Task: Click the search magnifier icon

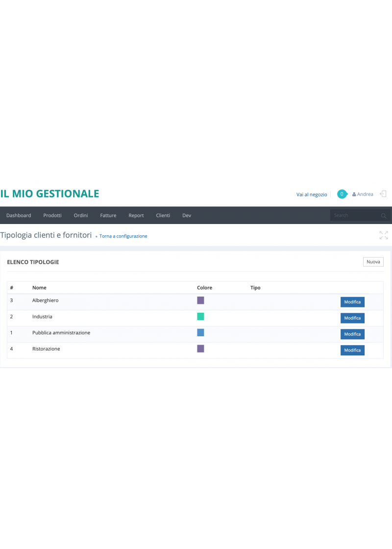Action: point(383,216)
